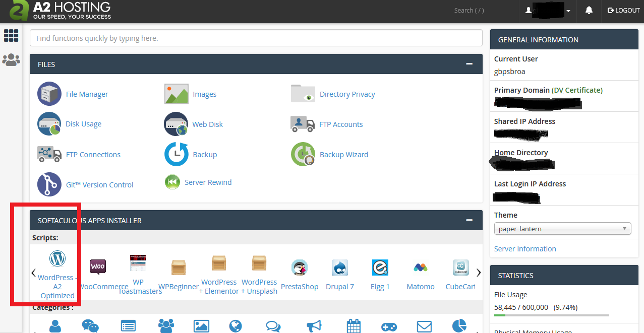Open the FTP Connections icon
This screenshot has width=644, height=333.
pyautogui.click(x=49, y=154)
